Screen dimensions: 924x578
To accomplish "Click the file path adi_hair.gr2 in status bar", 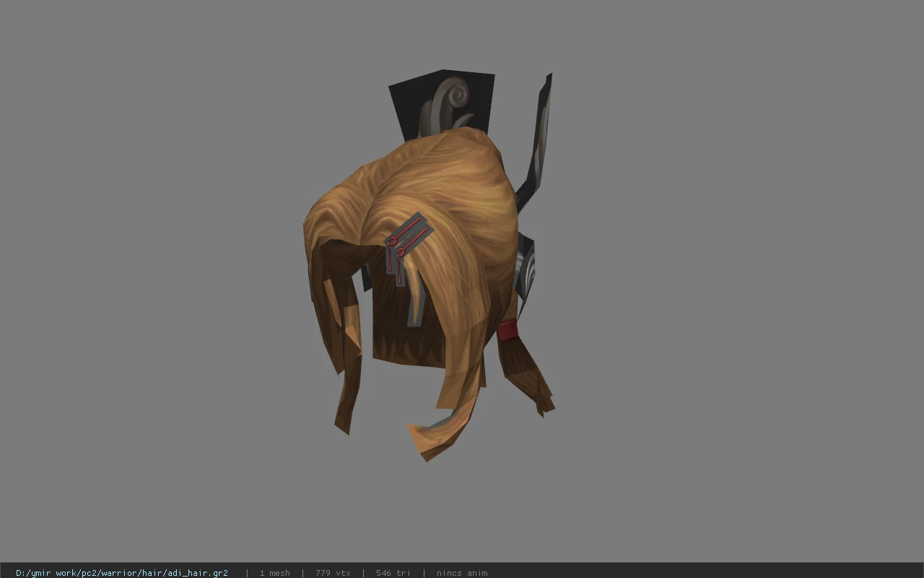I will pos(122,573).
